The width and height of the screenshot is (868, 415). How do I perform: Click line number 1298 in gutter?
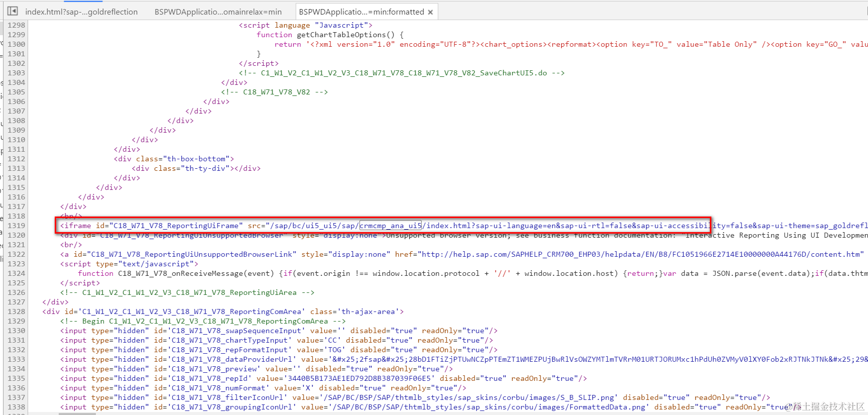[x=16, y=25]
